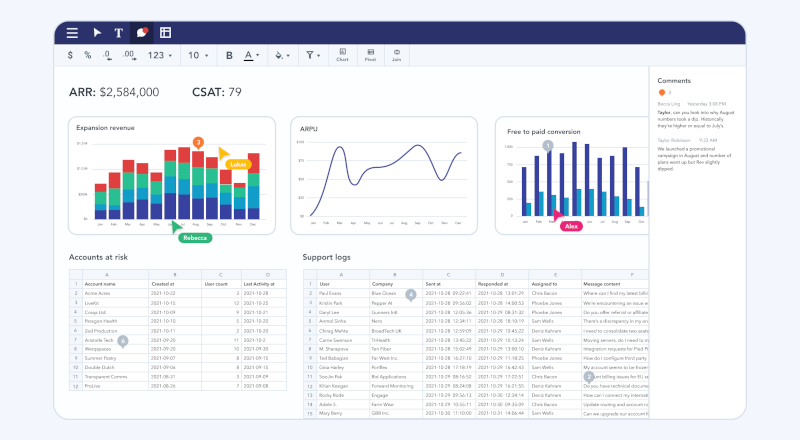Image resolution: width=800 pixels, height=440 pixels.
Task: Open the orange comment marker on Expansion revenue
Action: [x=198, y=143]
